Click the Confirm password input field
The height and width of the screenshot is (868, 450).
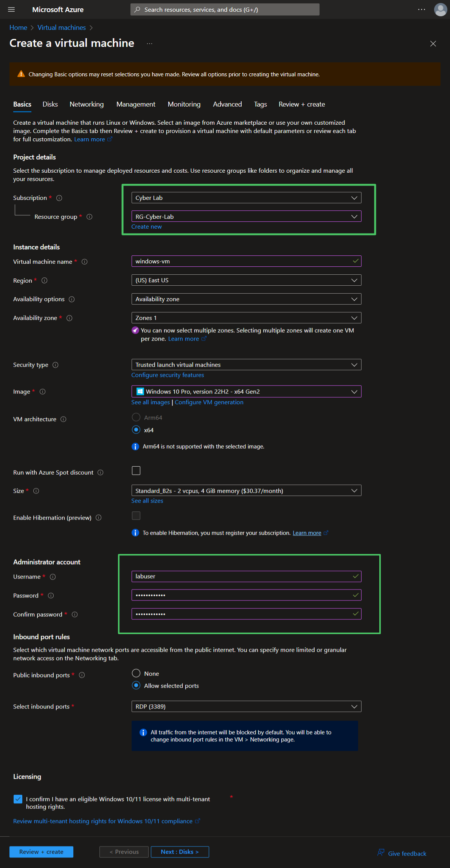[x=247, y=614]
